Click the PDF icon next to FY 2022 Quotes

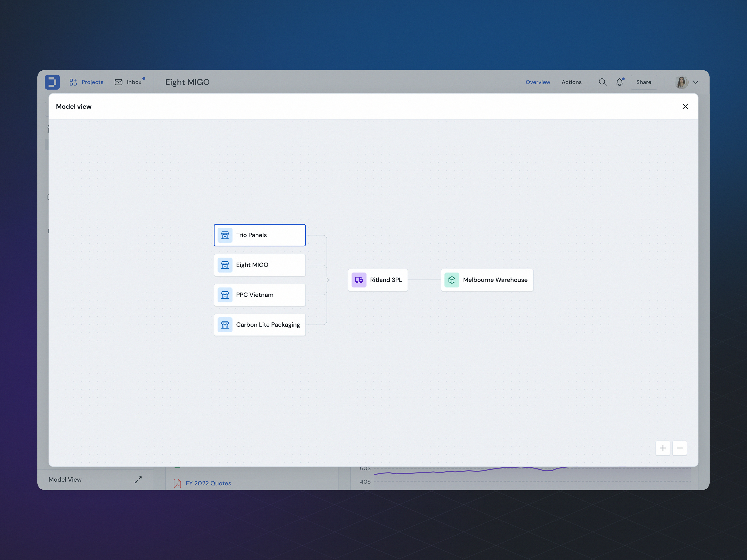point(177,483)
